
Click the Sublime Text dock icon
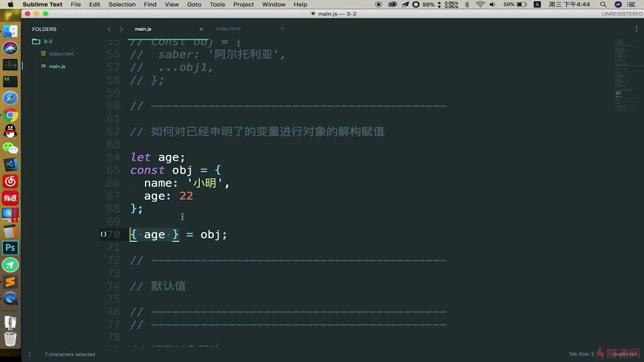tap(10, 282)
